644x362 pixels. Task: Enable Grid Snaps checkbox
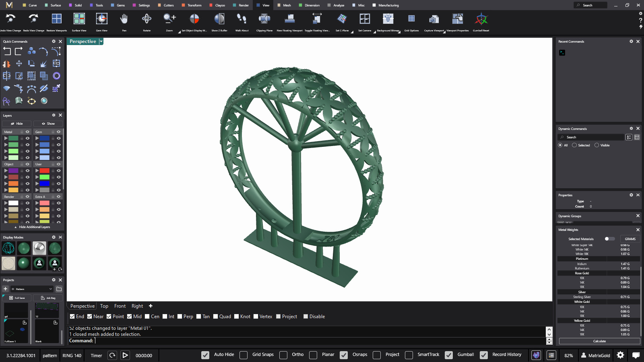pos(244,355)
